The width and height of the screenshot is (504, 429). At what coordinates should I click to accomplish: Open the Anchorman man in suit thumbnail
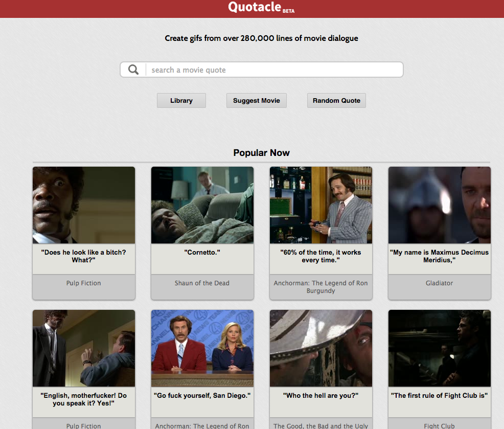pyautogui.click(x=321, y=205)
